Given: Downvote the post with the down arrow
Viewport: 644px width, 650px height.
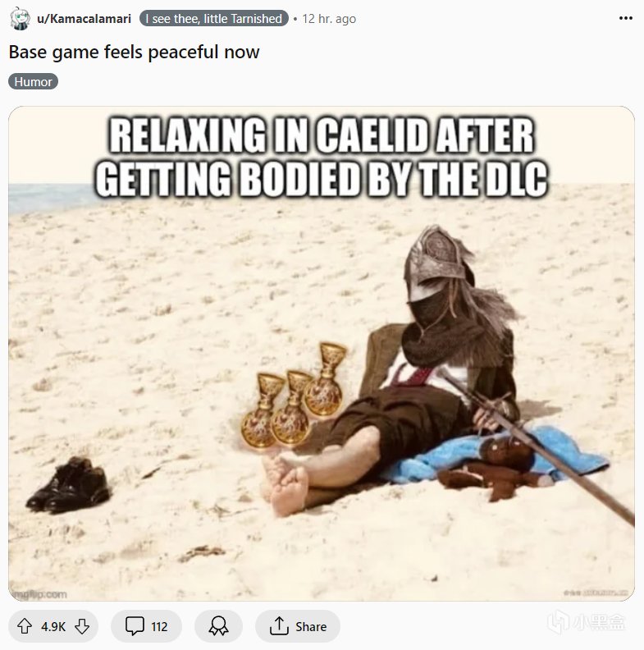Looking at the screenshot, I should tap(82, 626).
